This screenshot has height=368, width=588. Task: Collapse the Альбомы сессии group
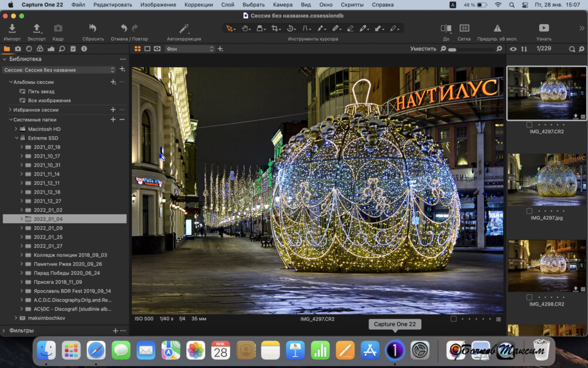[x=11, y=82]
